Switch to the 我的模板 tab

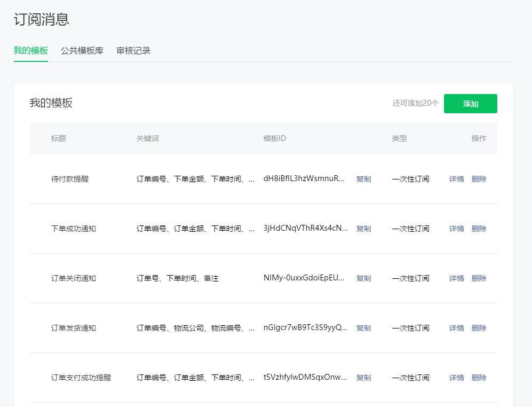coord(31,51)
